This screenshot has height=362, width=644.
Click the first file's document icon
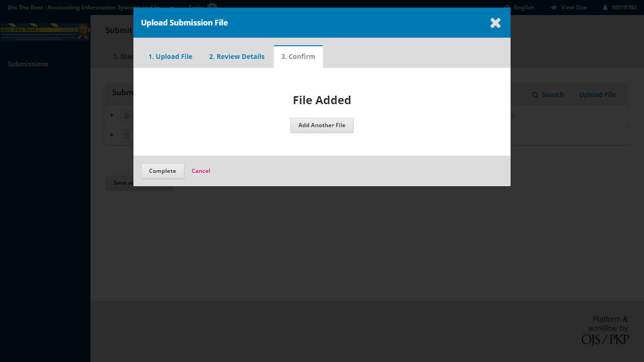126,116
